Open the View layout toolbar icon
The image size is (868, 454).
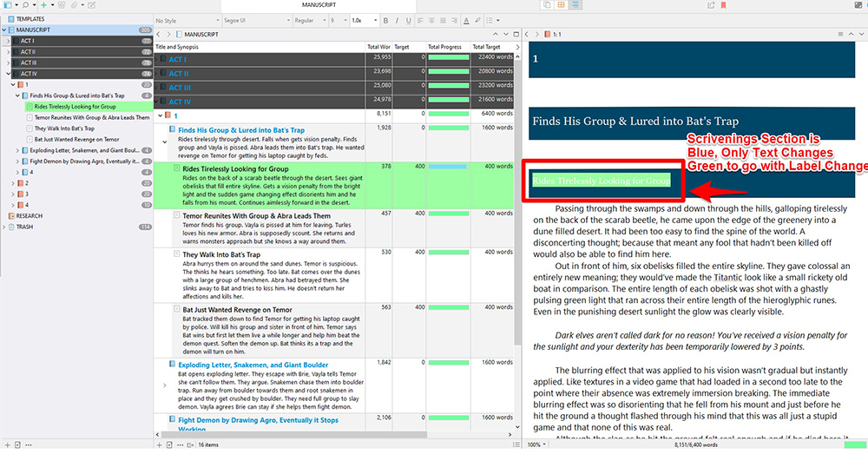[x=9, y=5]
